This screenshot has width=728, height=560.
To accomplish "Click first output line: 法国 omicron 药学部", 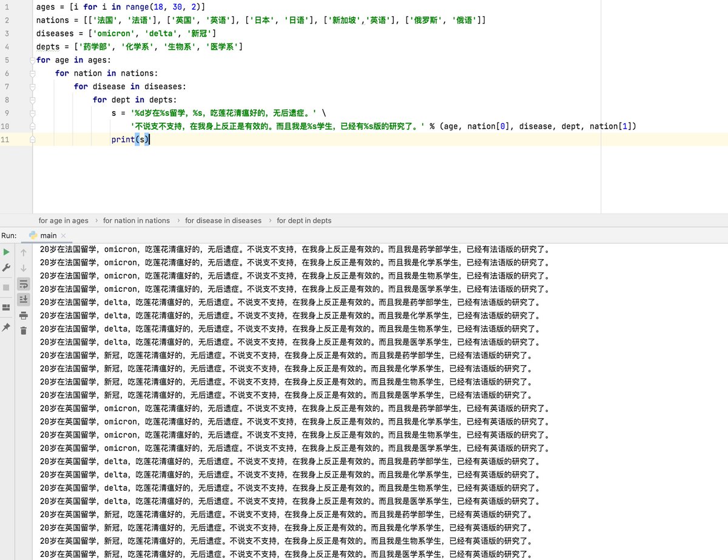I will [295, 249].
